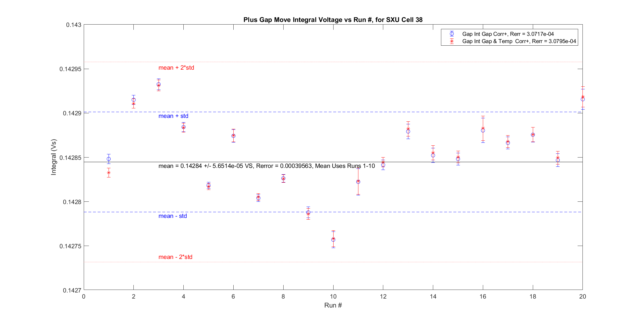Click the 'Integral (Vs)' y-axis label

pyautogui.click(x=54, y=157)
